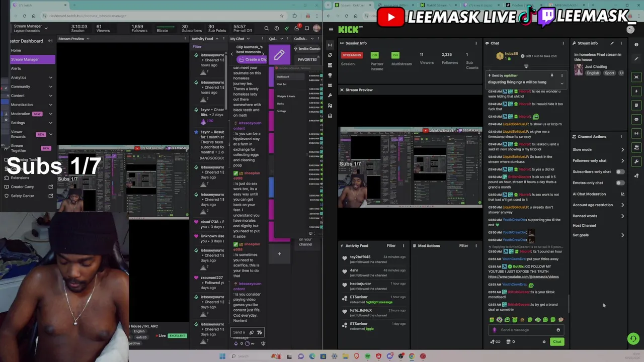
Task: Click Kick Stream Preview thumbnail
Action: pyautogui.click(x=411, y=167)
